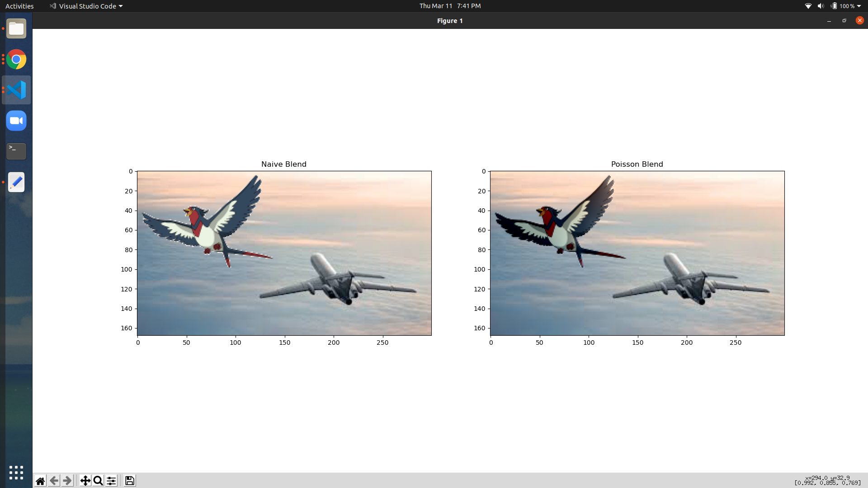
Task: Expand Visual Studio Code app menu
Action: (x=86, y=6)
